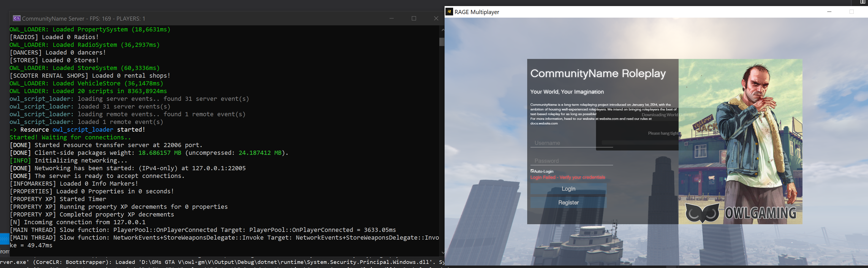This screenshot has width=868, height=268.
Task: Click '[RADIOS] Loaded 0 Radios!' line
Action: tap(54, 37)
